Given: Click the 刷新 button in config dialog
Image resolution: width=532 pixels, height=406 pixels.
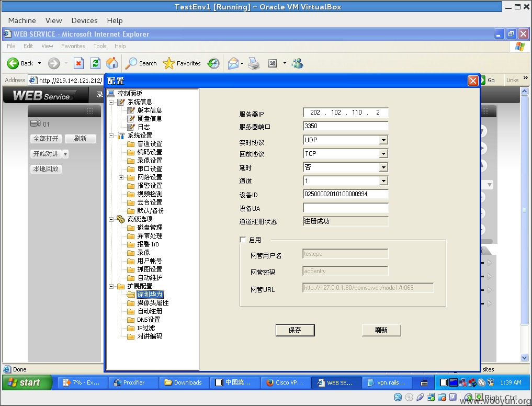Looking at the screenshot, I should pos(381,330).
